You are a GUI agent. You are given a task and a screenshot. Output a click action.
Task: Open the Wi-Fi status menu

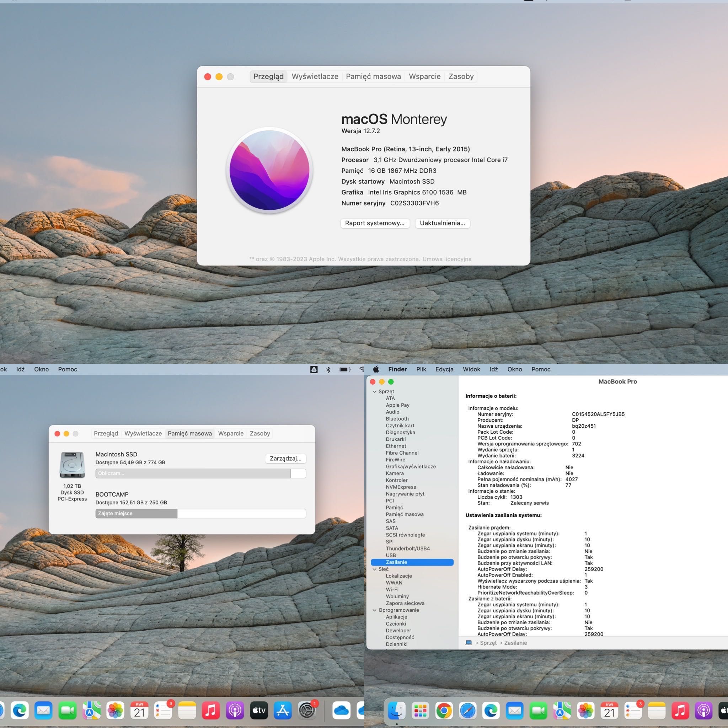362,369
